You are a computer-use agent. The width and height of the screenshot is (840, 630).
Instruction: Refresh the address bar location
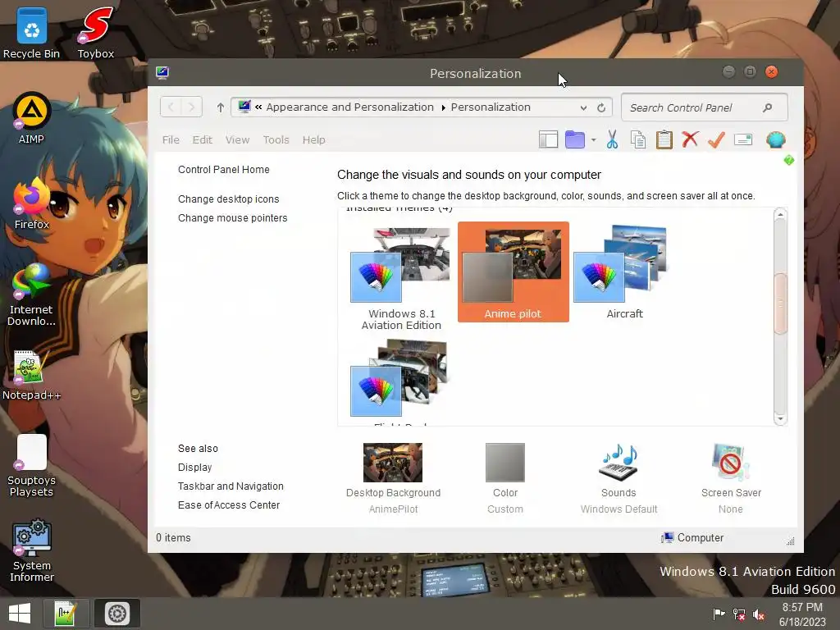601,107
